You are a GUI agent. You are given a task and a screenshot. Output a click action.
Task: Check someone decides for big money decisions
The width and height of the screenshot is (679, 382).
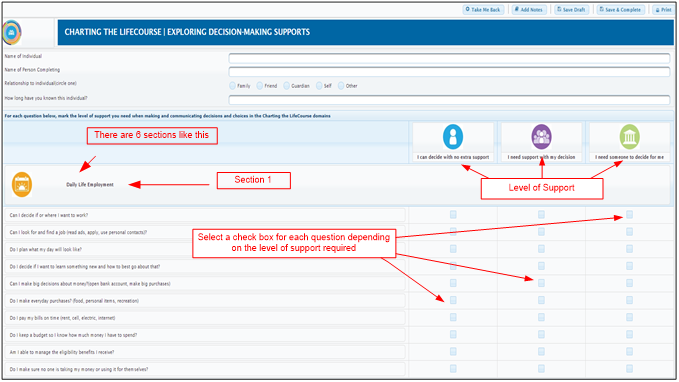click(x=630, y=283)
